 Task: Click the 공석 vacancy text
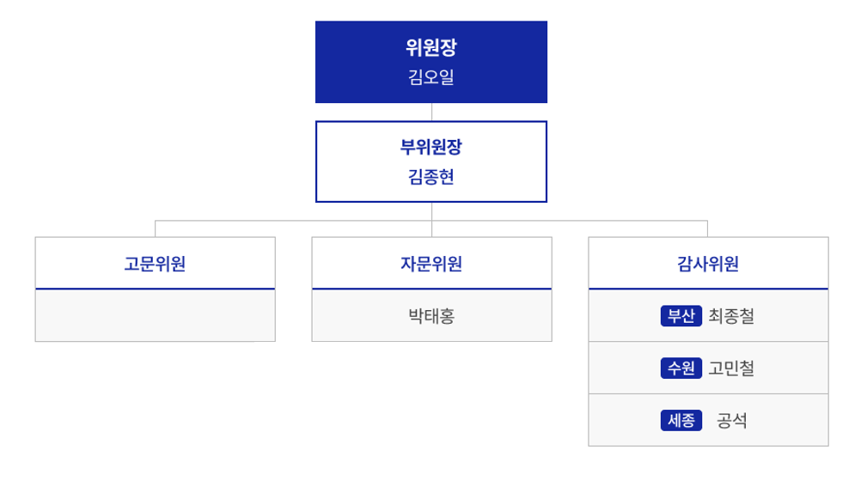732,420
